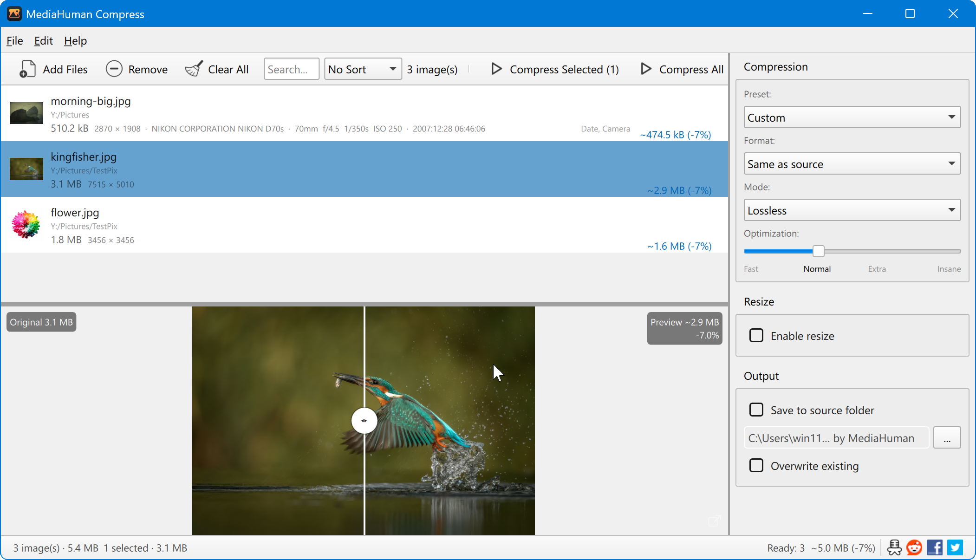Open the Facebook icon in status bar
Image resolution: width=976 pixels, height=560 pixels.
click(x=935, y=547)
